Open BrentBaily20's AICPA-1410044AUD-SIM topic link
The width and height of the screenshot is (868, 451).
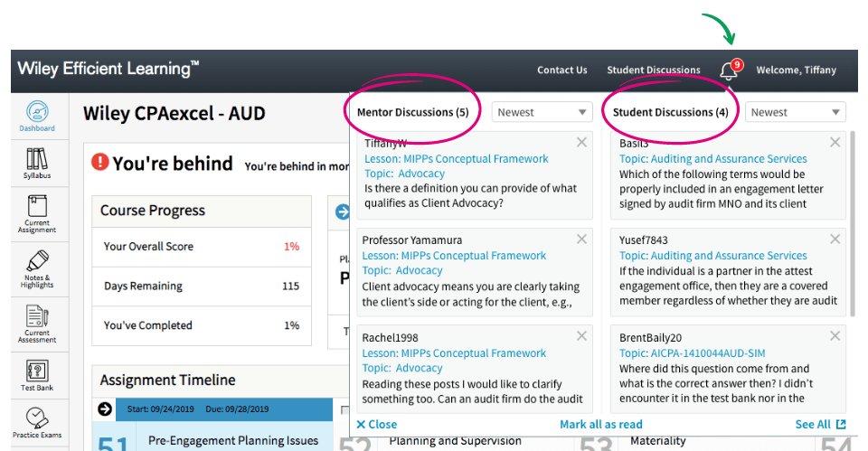[692, 353]
